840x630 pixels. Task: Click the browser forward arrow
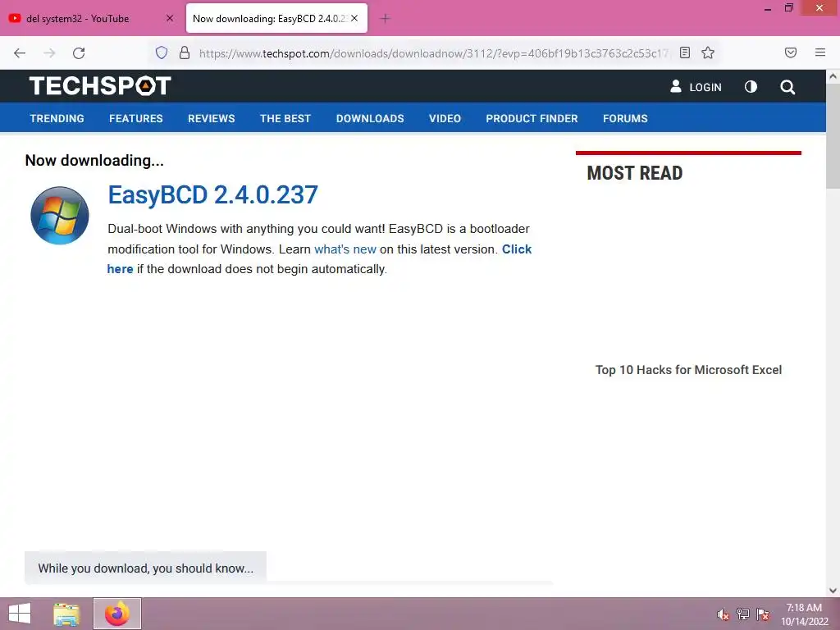click(49, 53)
